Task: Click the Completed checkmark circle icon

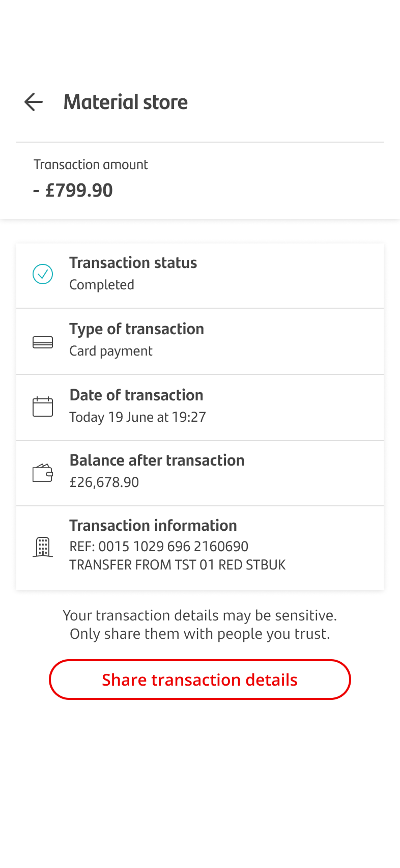Action: (x=43, y=274)
